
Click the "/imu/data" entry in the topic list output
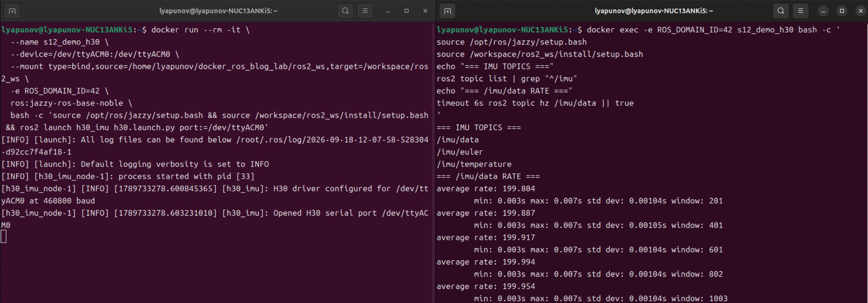pos(457,140)
